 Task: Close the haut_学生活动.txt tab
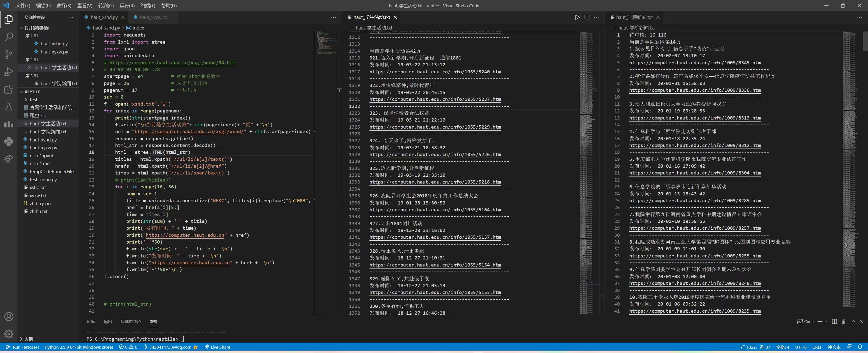click(395, 17)
